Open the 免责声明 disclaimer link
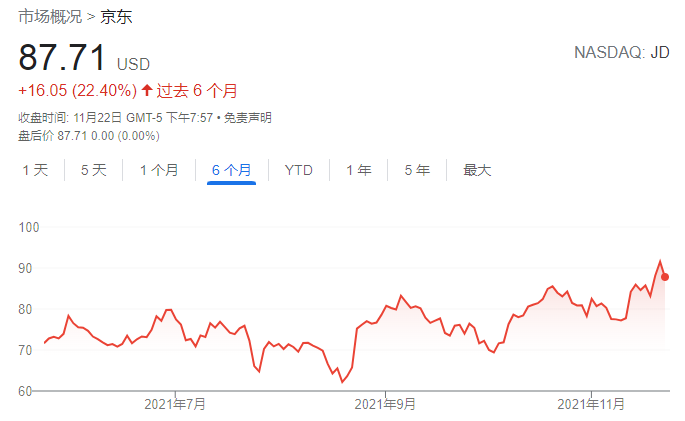Screen dimensions: 685x421 point(248,117)
